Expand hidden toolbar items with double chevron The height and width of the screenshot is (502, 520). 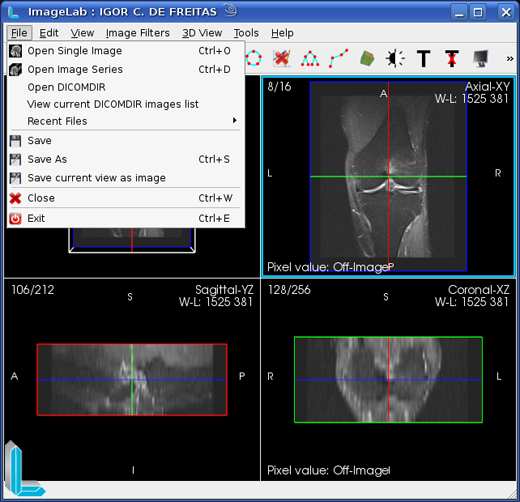510,59
